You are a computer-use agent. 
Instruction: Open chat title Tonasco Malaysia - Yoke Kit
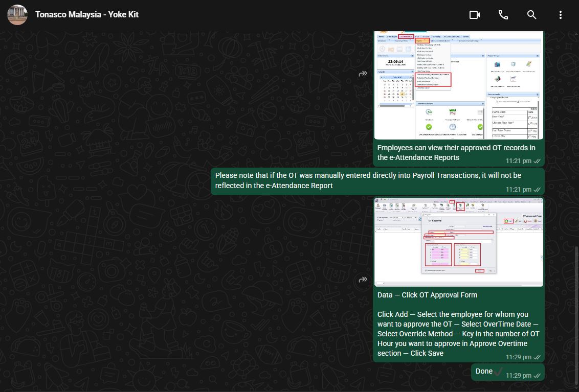tap(87, 14)
